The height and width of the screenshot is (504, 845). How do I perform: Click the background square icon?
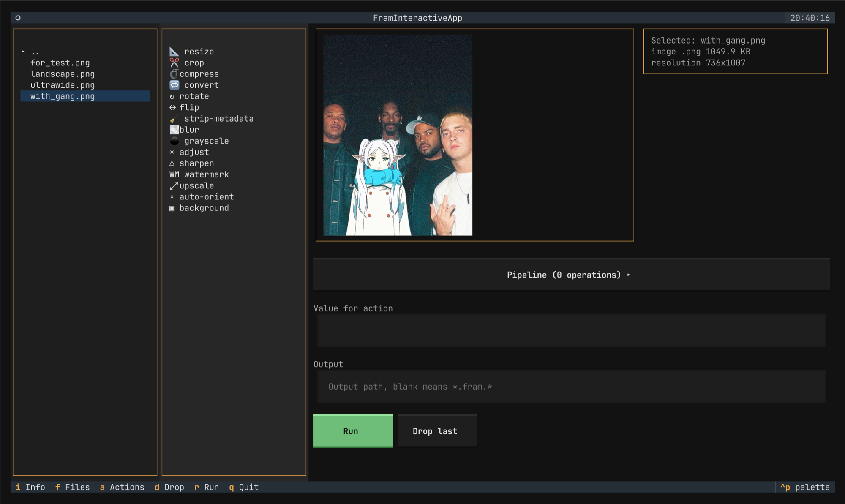point(172,208)
